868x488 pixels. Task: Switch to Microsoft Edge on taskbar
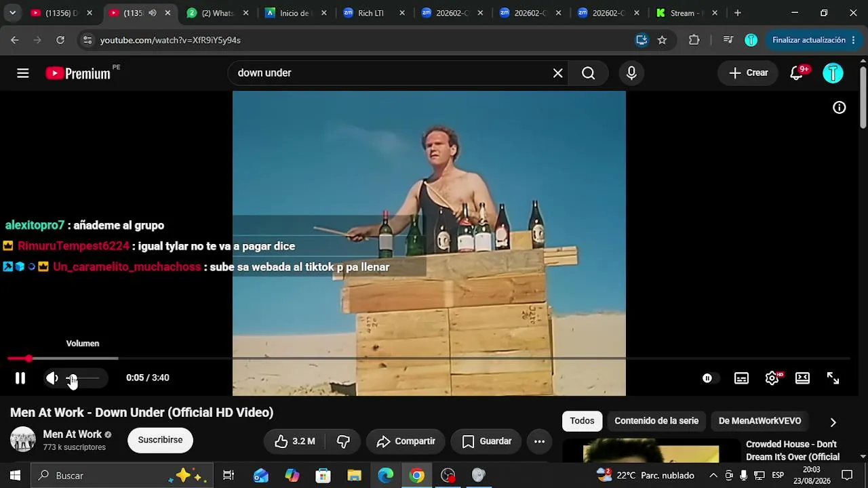(x=386, y=475)
